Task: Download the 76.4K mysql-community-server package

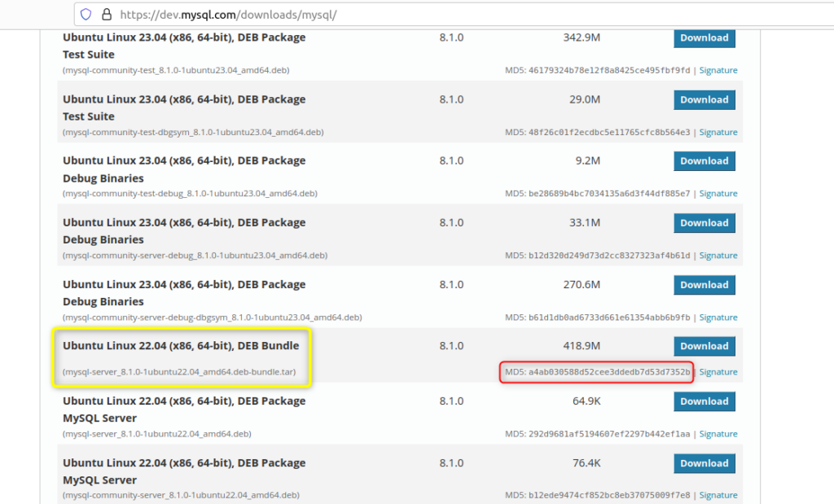Action: 704,463
